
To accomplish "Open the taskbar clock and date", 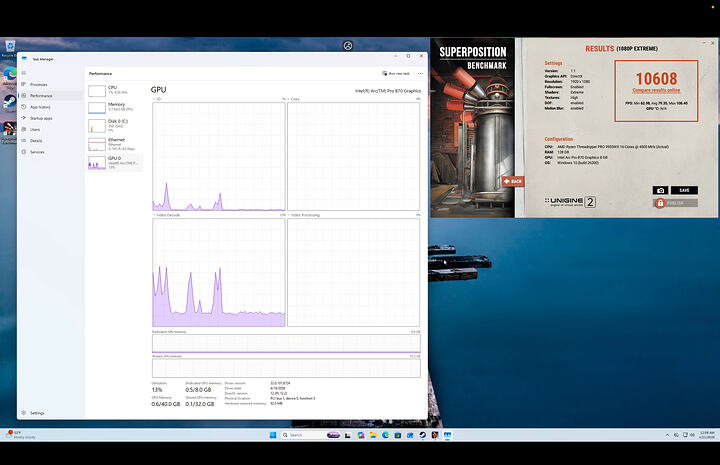I will [x=707, y=435].
